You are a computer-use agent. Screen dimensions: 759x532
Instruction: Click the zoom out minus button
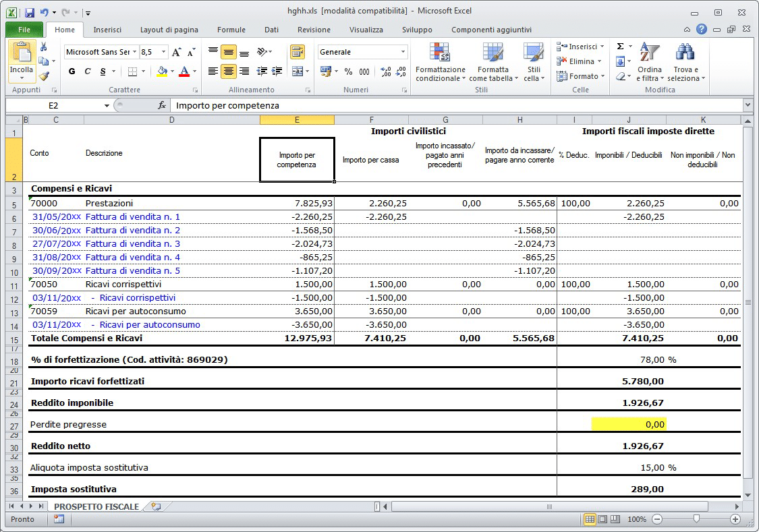click(657, 519)
